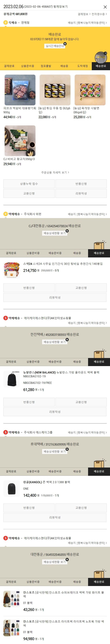Screen dimensions: 110x644
Task: Select the 점포출발 delivery step
Action: pyautogui.click(x=46, y=66)
